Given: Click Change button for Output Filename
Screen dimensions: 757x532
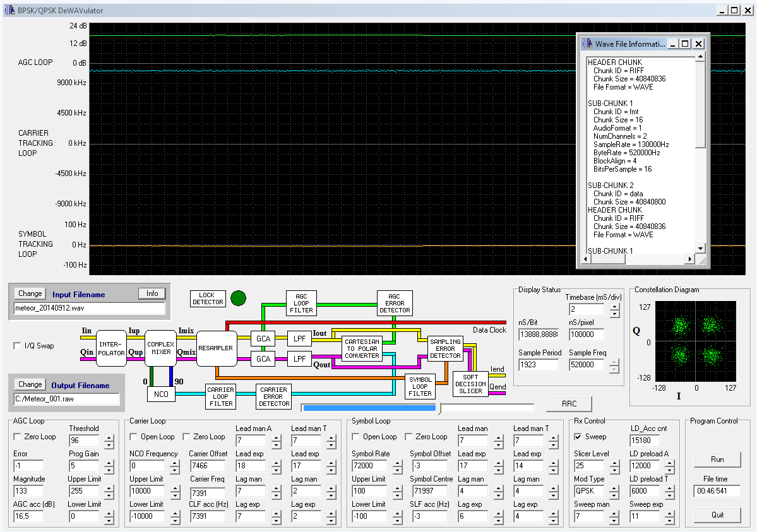Looking at the screenshot, I should [30, 384].
